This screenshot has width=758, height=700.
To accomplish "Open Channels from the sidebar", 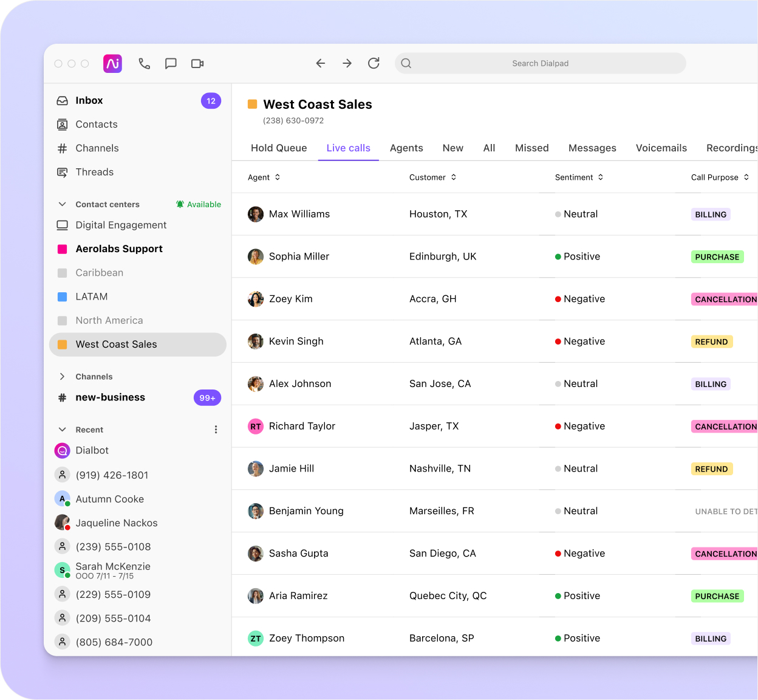I will (x=97, y=148).
